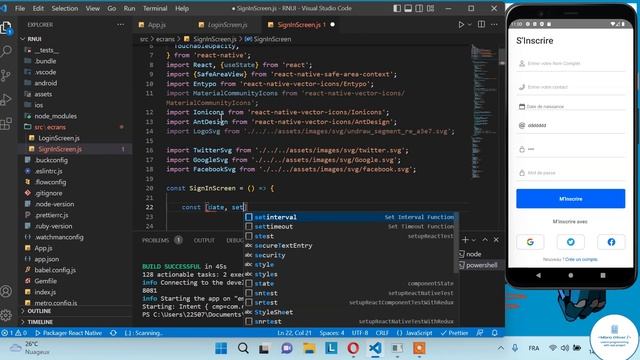Open the Source Control view
Image resolution: width=640 pixels, height=360 pixels.
coord(6,75)
